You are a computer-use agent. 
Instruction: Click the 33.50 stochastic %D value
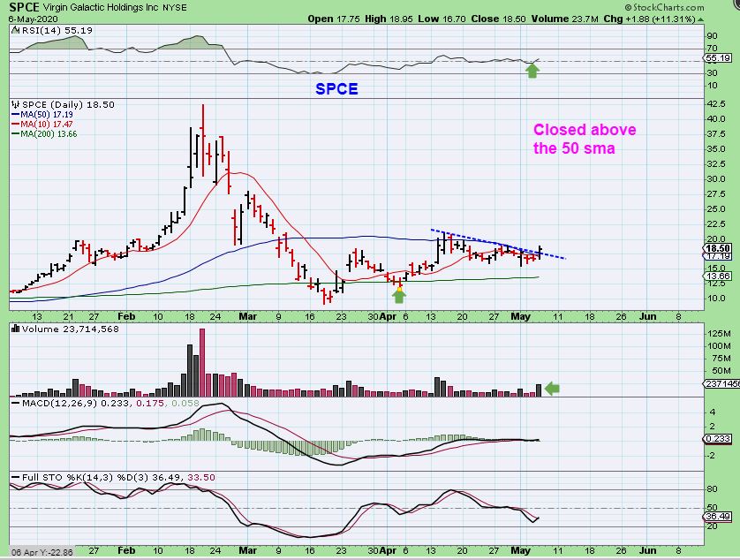201,477
